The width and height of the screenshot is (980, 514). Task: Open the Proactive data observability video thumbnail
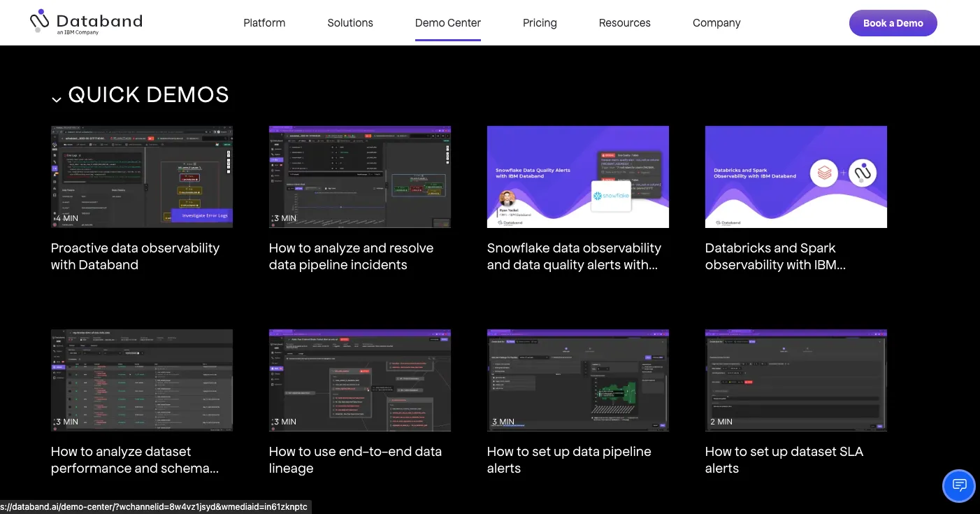click(142, 177)
